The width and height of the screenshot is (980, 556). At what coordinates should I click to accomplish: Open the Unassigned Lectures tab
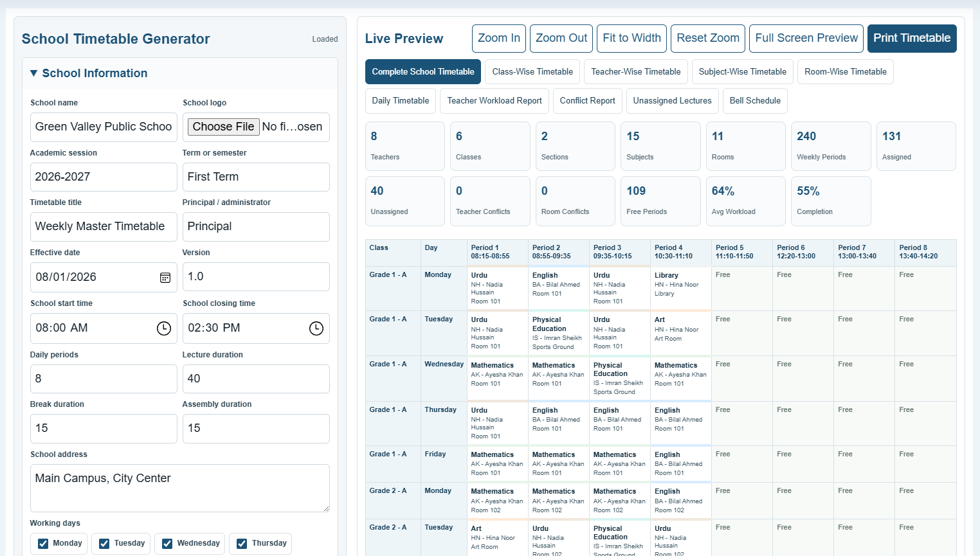point(673,101)
